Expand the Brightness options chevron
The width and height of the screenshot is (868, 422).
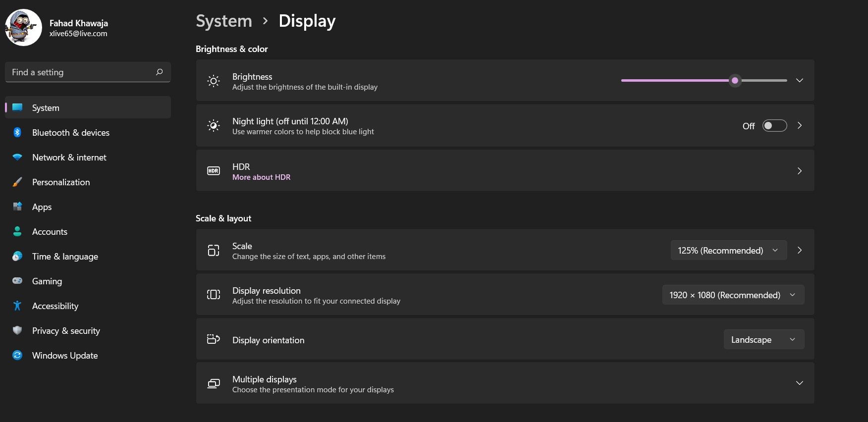click(799, 80)
